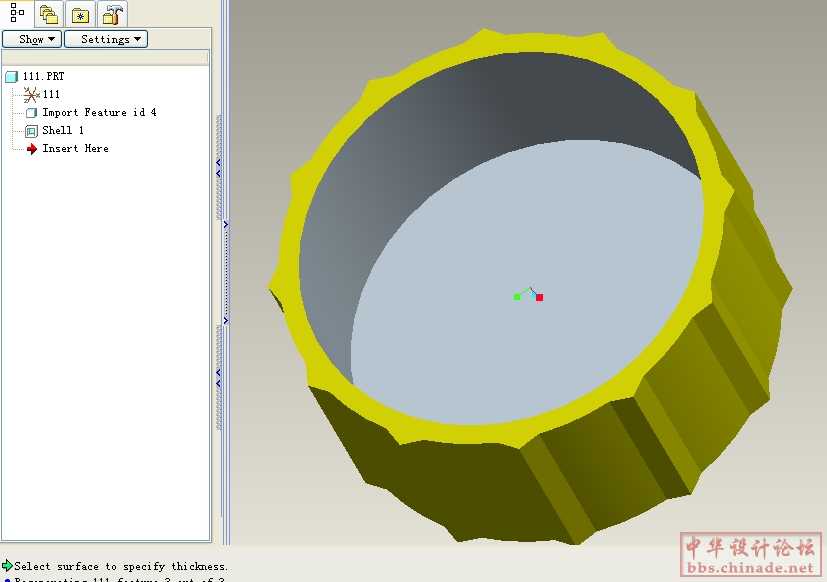Select the Shell 1 feature icon
This screenshot has width=827, height=582.
pos(31,131)
